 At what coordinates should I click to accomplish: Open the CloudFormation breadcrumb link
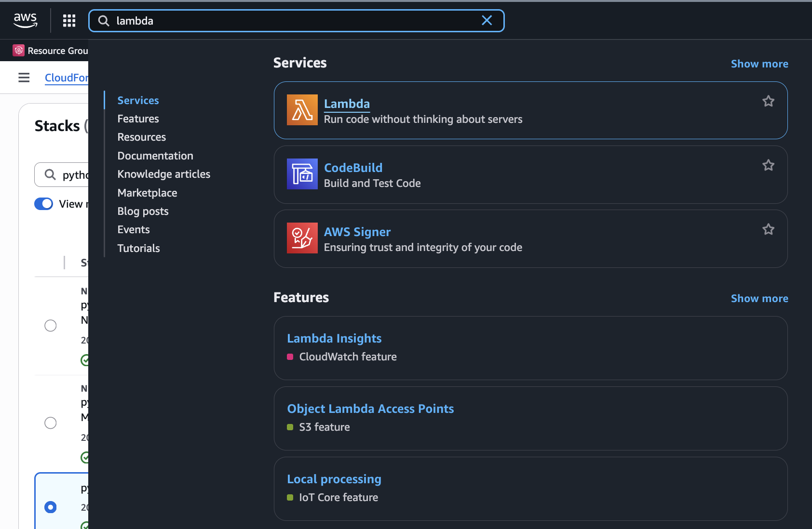click(x=66, y=78)
